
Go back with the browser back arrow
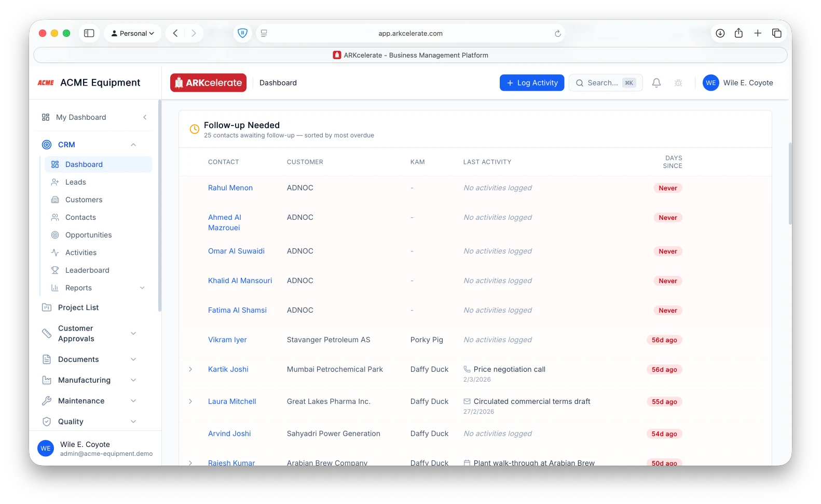pos(175,33)
